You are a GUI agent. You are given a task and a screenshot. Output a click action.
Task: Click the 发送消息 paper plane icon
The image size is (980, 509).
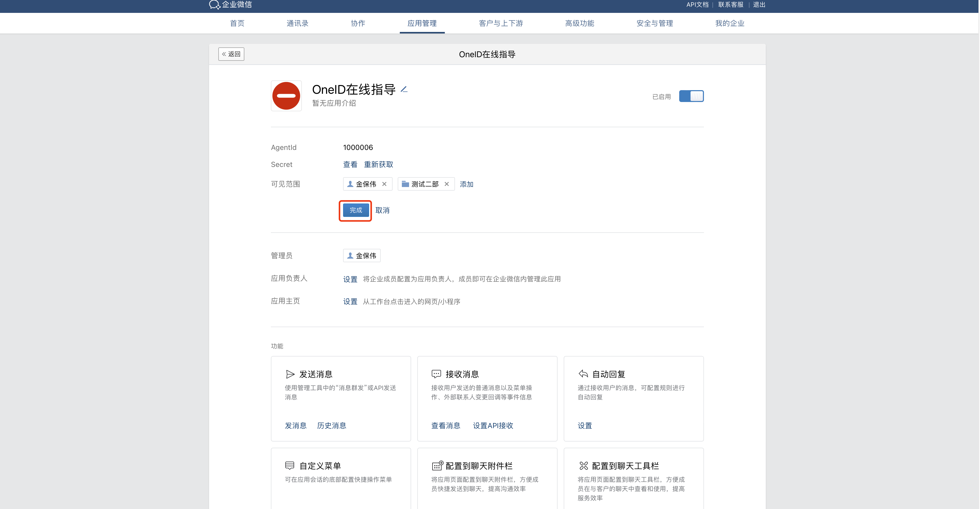tap(290, 374)
